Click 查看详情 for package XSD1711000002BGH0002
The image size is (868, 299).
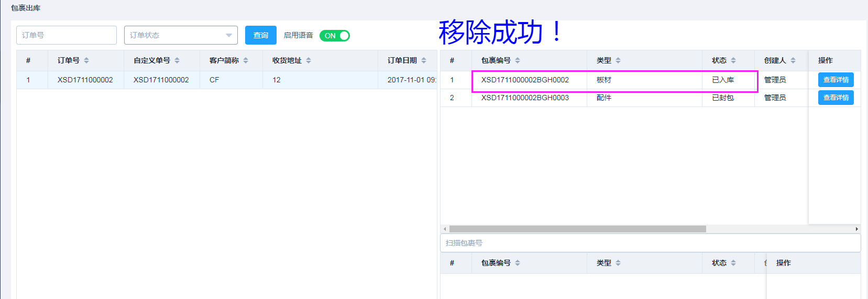click(836, 80)
